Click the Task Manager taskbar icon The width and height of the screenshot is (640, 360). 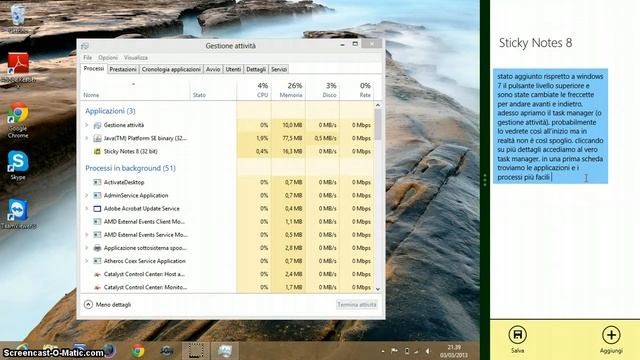click(224, 351)
